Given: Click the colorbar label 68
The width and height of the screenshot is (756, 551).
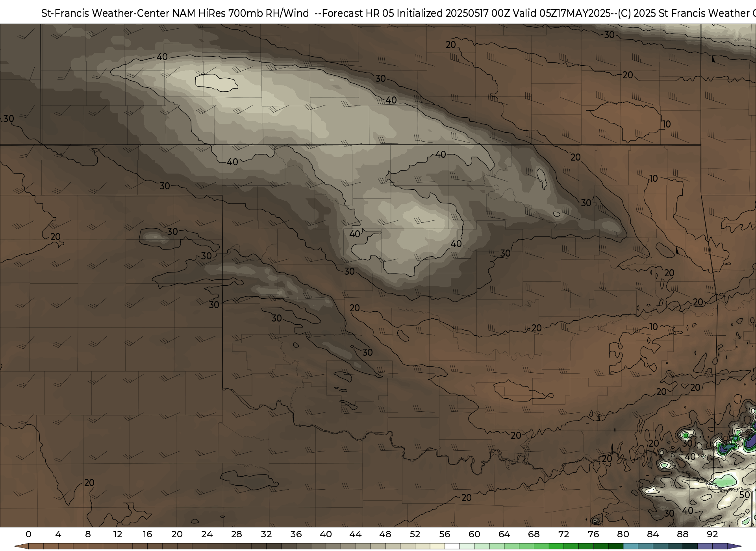Looking at the screenshot, I should coord(534,534).
